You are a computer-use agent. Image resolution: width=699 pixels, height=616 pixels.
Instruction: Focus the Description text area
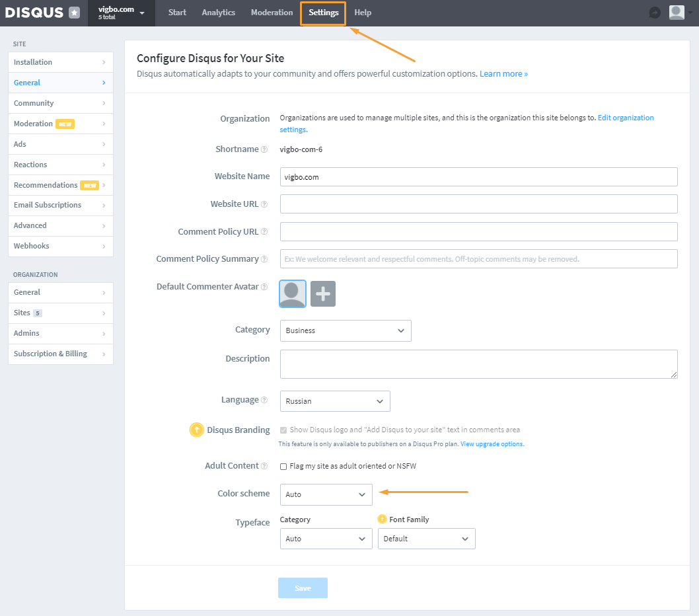coord(479,364)
